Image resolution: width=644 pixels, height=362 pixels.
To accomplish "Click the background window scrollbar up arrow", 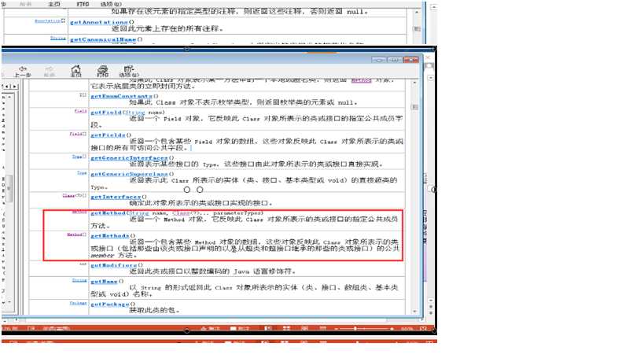I will pos(417,12).
